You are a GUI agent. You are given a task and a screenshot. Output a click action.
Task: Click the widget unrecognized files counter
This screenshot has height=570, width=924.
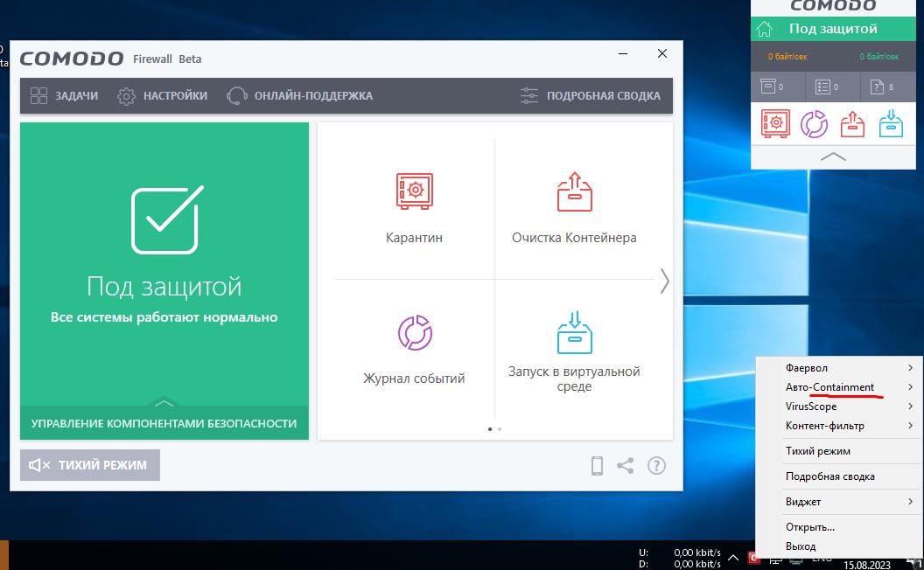(x=882, y=87)
